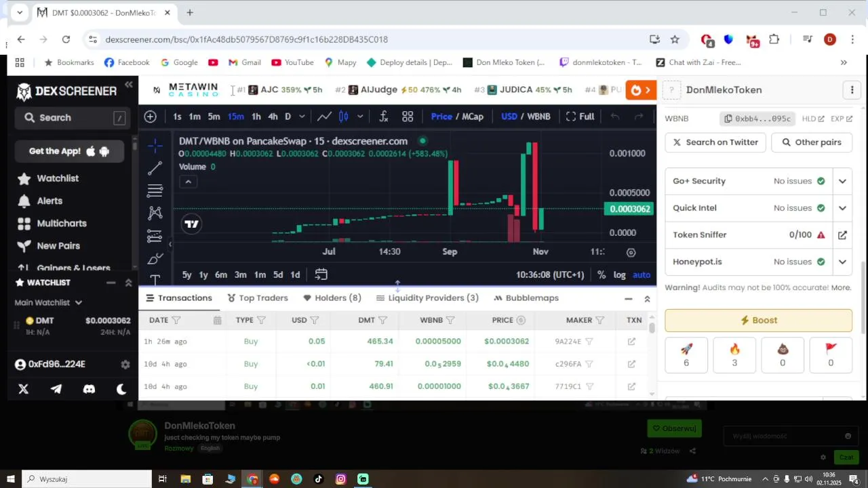Open the chart layout grid selector
The width and height of the screenshot is (868, 488).
pos(408,117)
